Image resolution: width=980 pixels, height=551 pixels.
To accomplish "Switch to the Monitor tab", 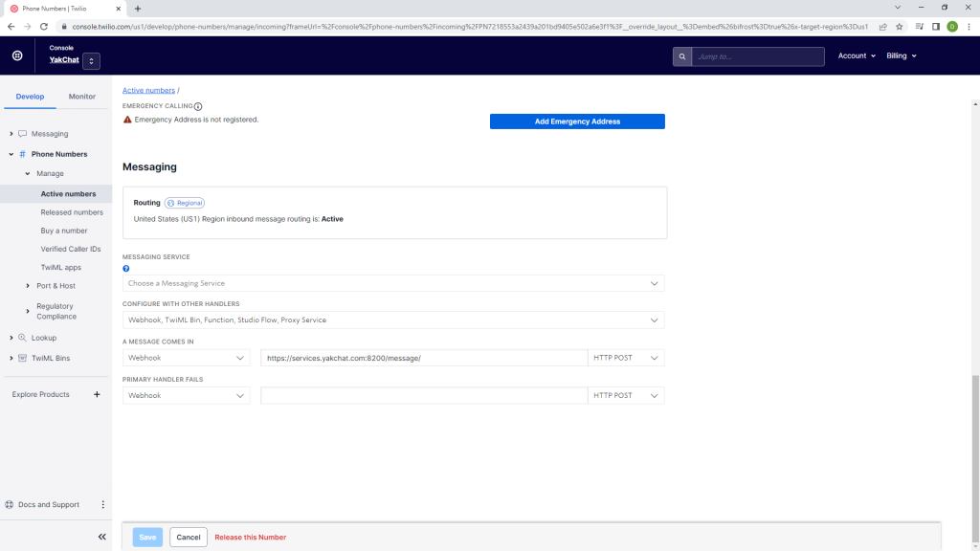I will coord(82,97).
